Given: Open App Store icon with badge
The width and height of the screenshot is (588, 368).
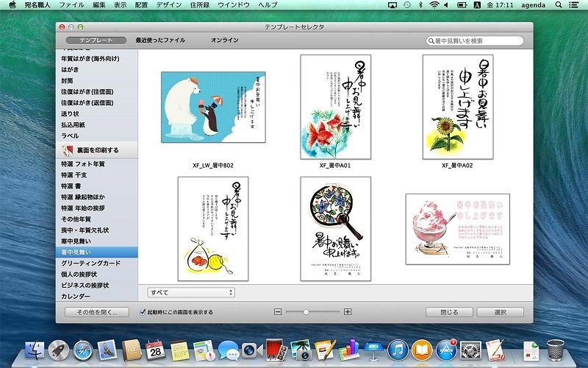Looking at the screenshot, I should [446, 350].
